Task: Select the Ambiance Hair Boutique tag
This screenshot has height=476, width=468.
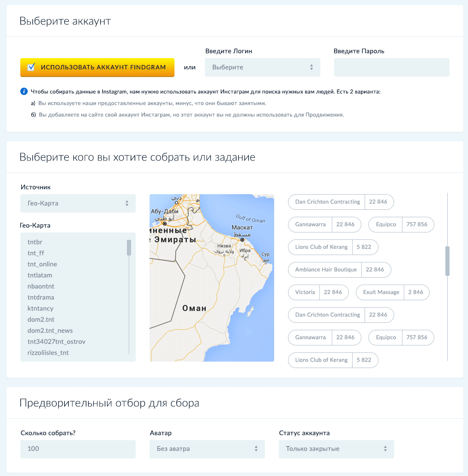Action: 340,269
